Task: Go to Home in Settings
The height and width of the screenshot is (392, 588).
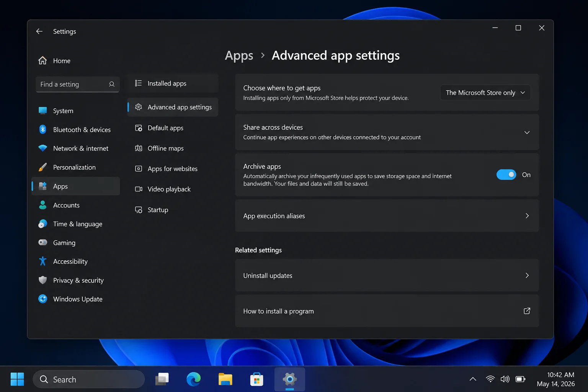Action: pos(76,60)
